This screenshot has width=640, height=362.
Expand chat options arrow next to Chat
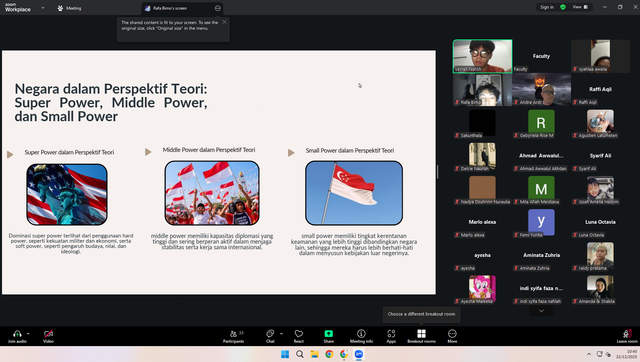pos(281,334)
